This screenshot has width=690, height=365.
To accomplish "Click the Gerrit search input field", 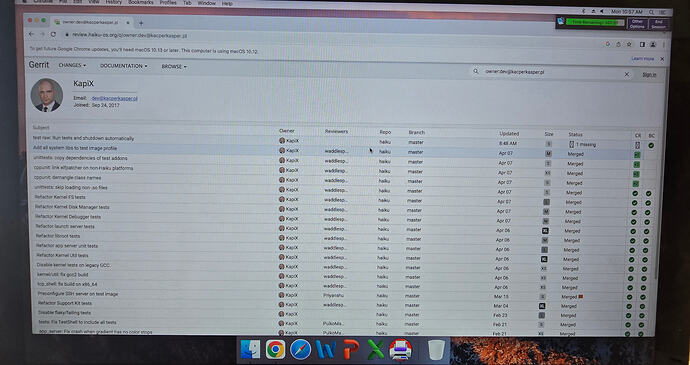I will click(x=552, y=72).
